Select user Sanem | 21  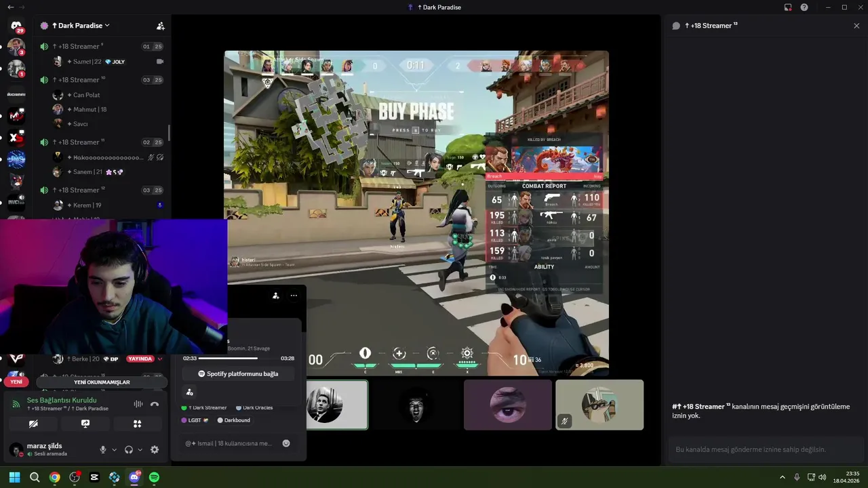(108, 172)
